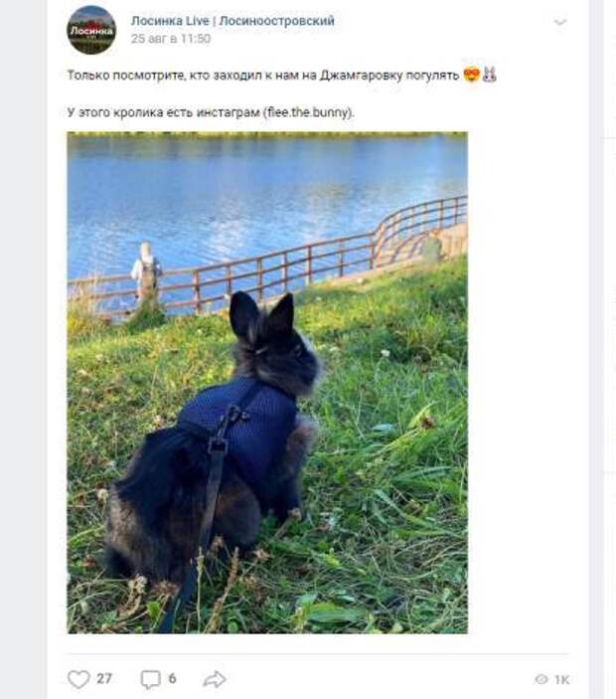Open comments via speech bubble icon

[x=150, y=679]
